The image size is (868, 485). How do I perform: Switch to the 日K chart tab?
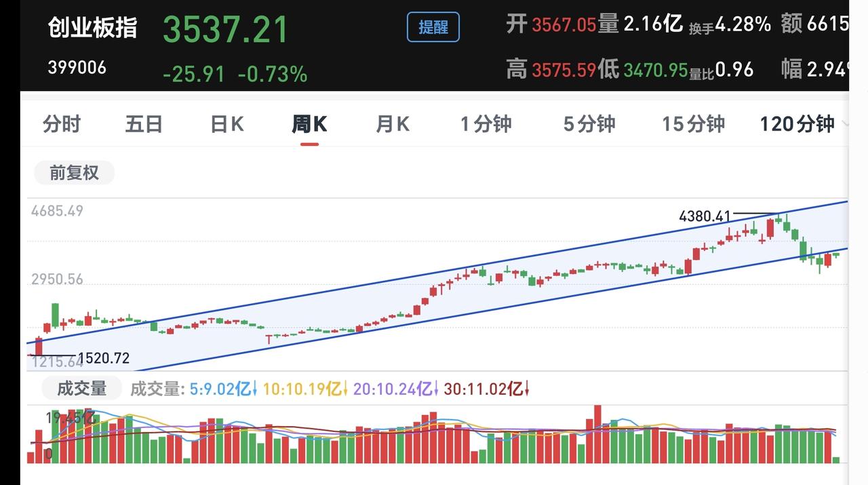pyautogui.click(x=227, y=124)
